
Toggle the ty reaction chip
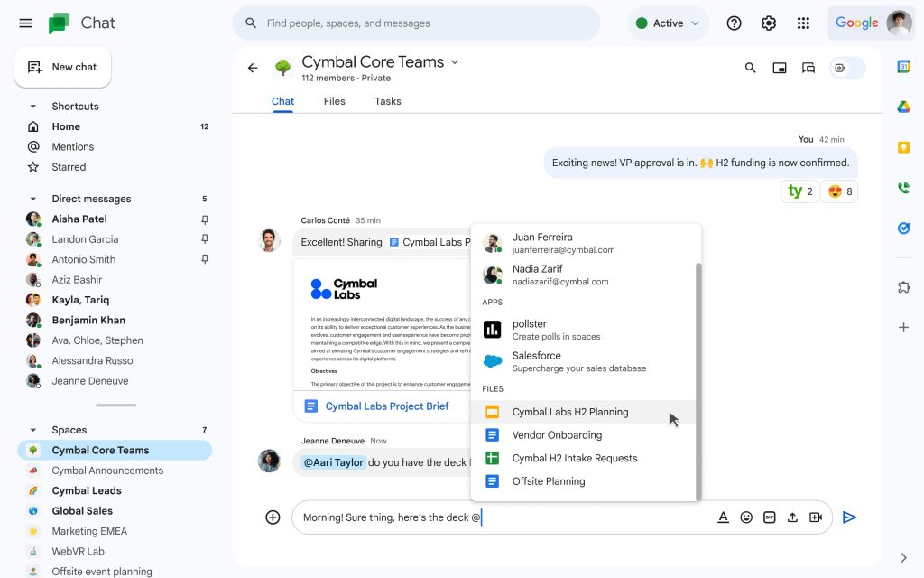(800, 191)
